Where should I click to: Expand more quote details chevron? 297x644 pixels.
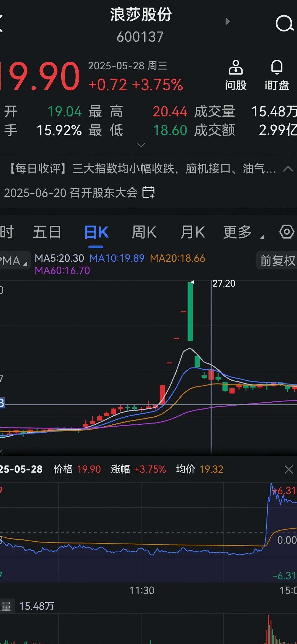[141, 145]
